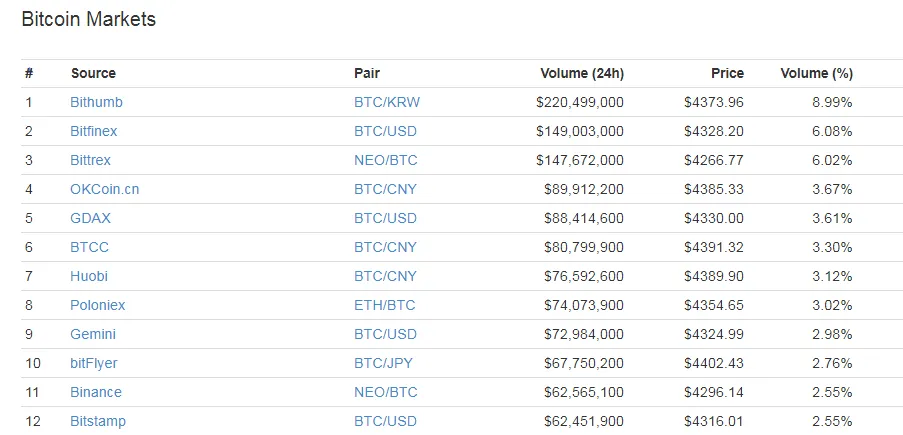Click the BTC/CNY pair for OKCoin.cn
903x435 pixels.
[385, 189]
